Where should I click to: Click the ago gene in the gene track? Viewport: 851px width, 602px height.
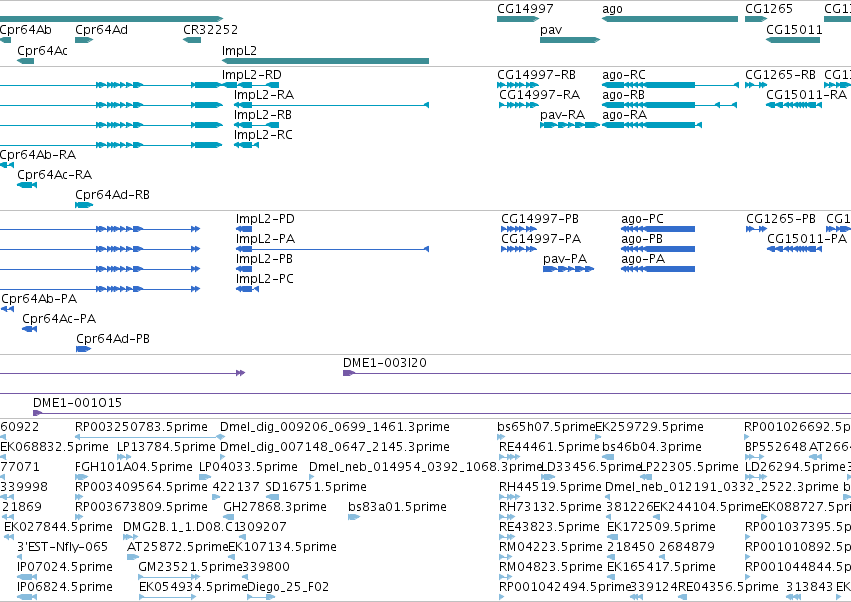(670, 19)
